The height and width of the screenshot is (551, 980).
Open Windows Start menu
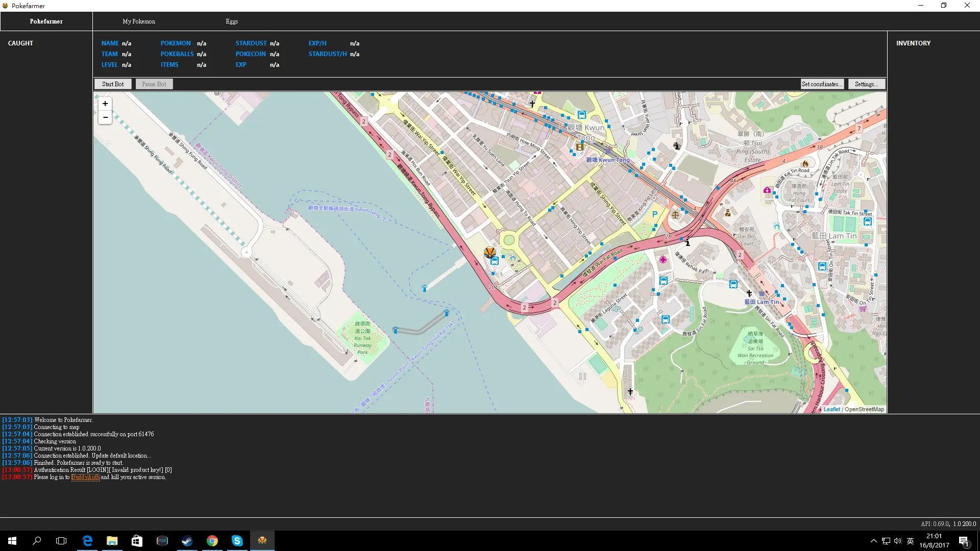click(x=12, y=541)
